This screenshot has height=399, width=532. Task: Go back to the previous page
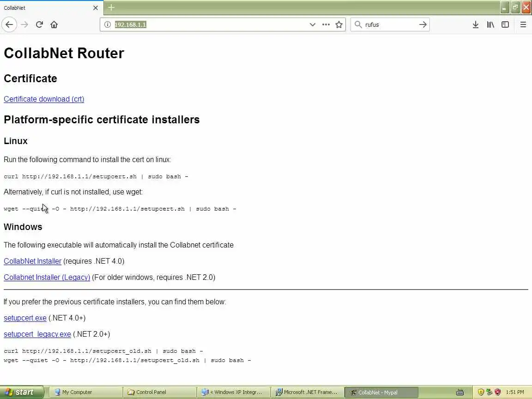pos(9,24)
